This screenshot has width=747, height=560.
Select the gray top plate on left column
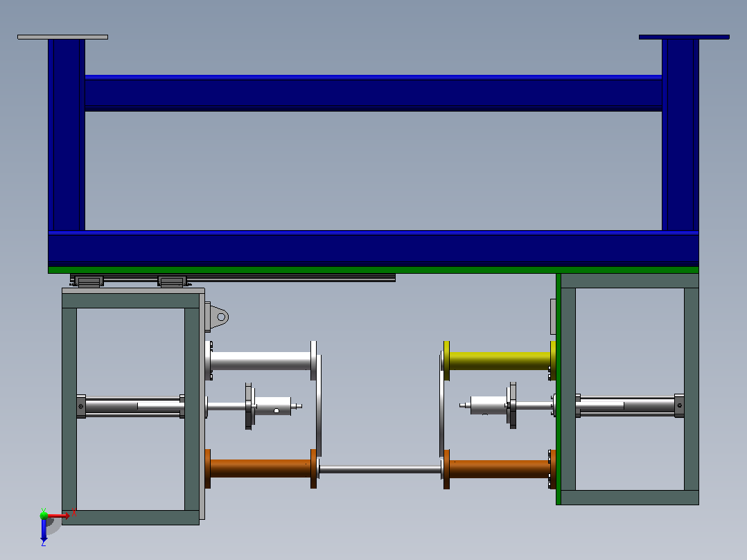(62, 37)
